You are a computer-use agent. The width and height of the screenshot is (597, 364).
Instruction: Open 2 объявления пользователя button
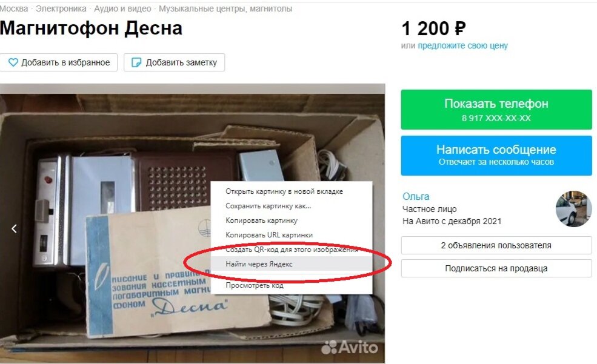coord(496,245)
